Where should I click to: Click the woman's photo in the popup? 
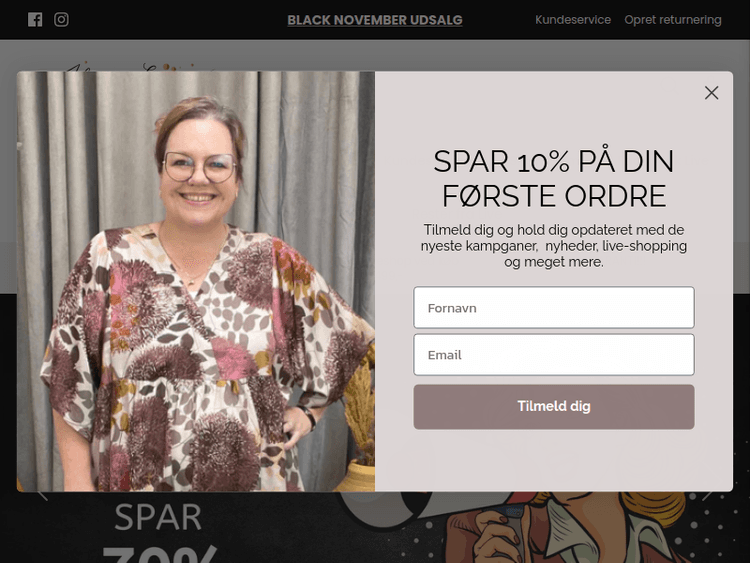[196, 281]
